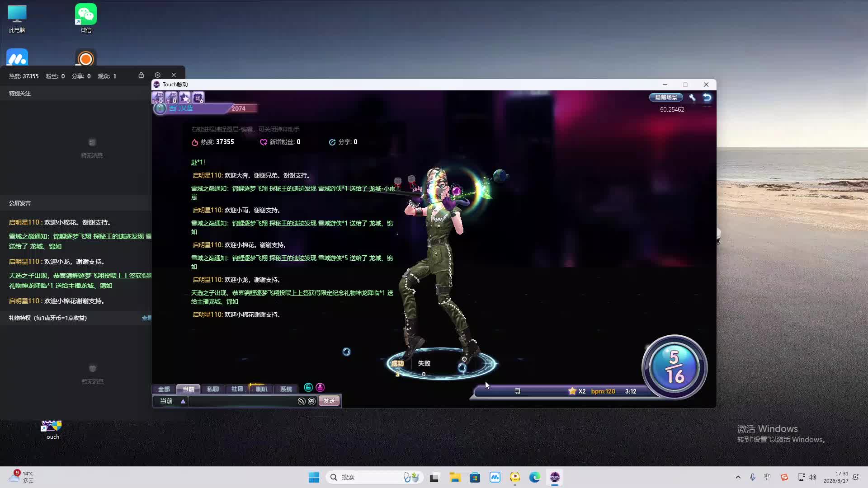Open the emoji picker in chat input
This screenshot has height=488, width=868.
click(x=311, y=401)
